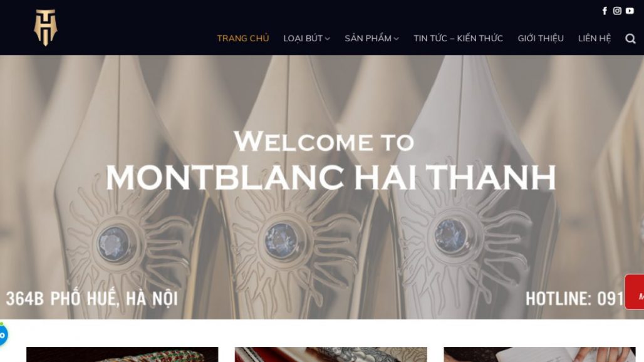Open the Facebook page icon

(605, 11)
